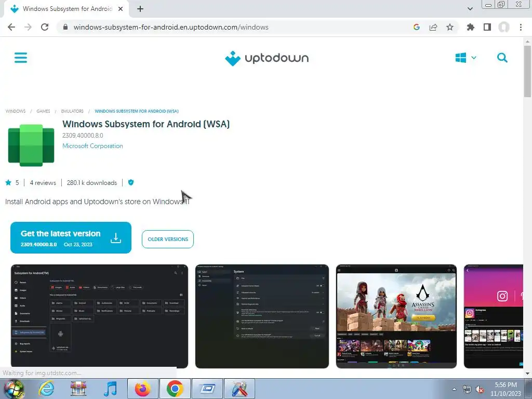Click the page vertical scrollbar
Image resolution: width=532 pixels, height=399 pixels.
(528, 71)
